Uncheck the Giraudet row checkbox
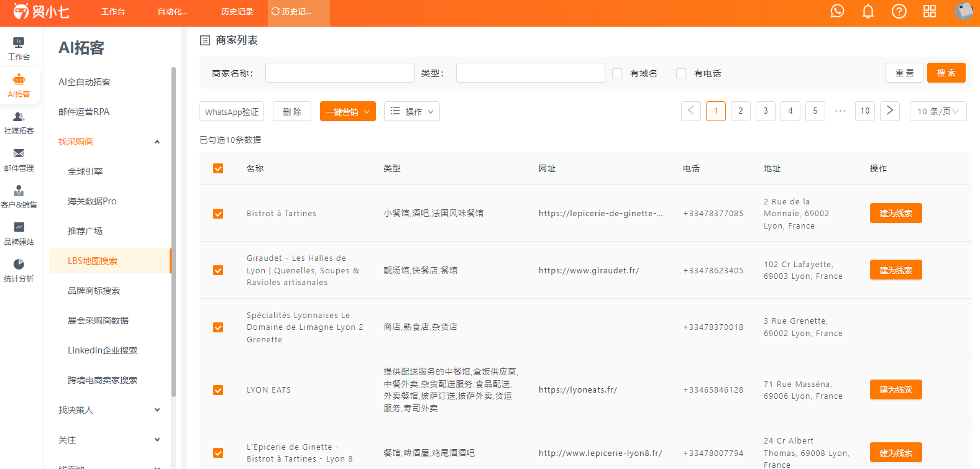The image size is (980, 469). [x=218, y=270]
